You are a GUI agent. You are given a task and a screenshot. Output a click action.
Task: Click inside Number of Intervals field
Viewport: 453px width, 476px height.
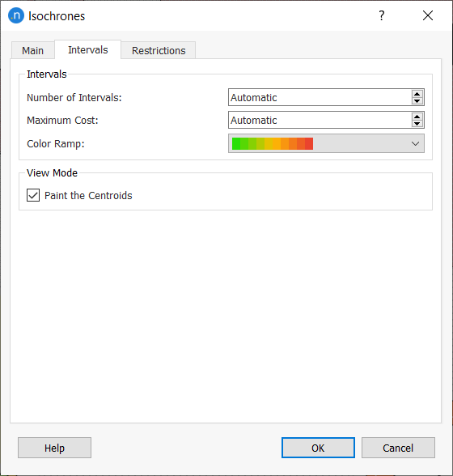click(x=320, y=97)
